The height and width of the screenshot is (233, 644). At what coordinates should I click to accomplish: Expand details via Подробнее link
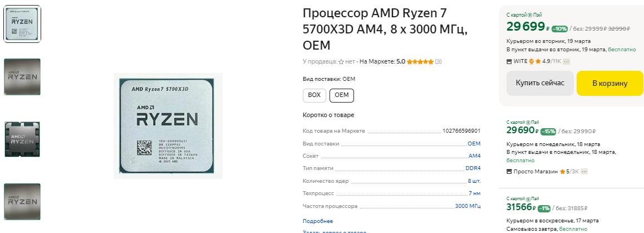(x=314, y=221)
